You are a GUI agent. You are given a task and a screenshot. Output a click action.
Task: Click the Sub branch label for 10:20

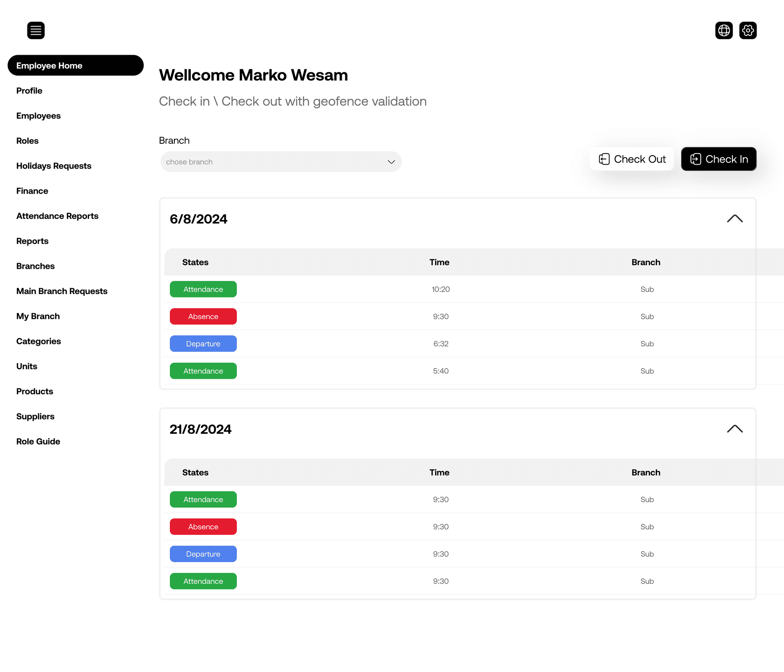click(x=646, y=289)
